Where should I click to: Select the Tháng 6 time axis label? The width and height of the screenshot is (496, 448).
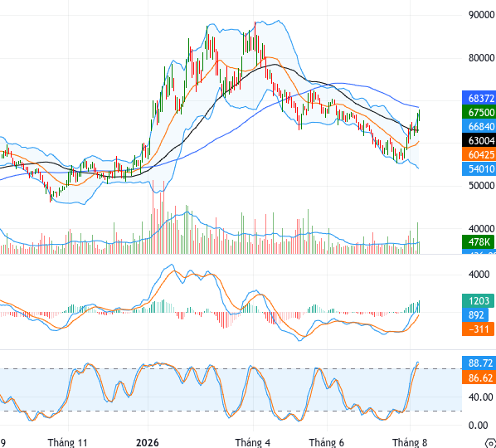coord(327,442)
